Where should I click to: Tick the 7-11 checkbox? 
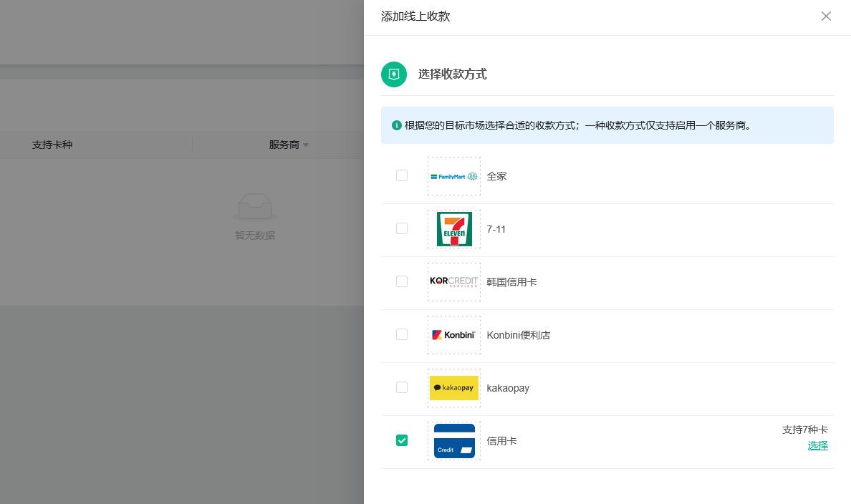[402, 228]
